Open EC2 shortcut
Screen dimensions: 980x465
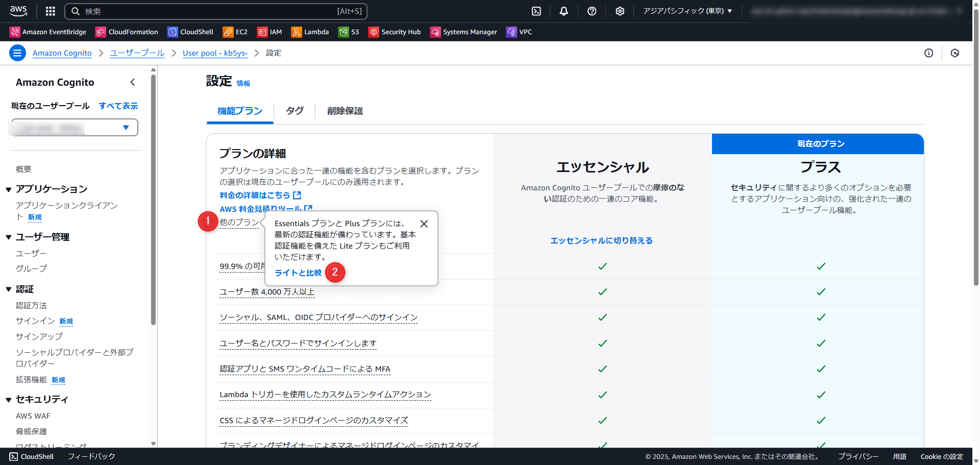(235, 32)
